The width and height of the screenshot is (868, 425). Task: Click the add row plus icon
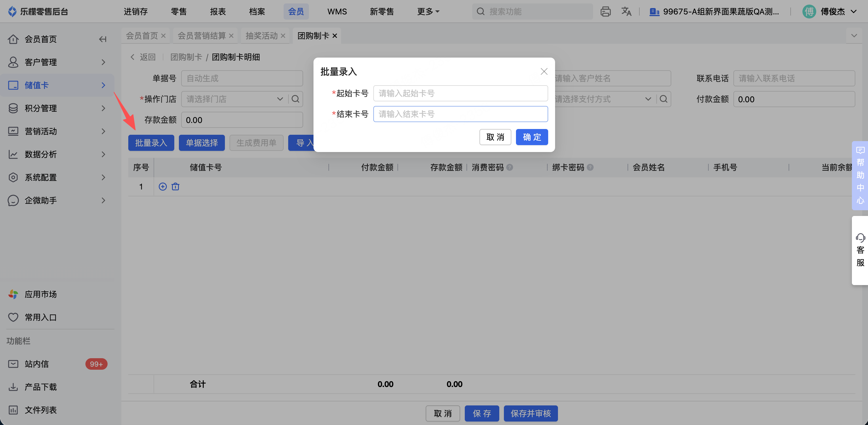click(163, 187)
